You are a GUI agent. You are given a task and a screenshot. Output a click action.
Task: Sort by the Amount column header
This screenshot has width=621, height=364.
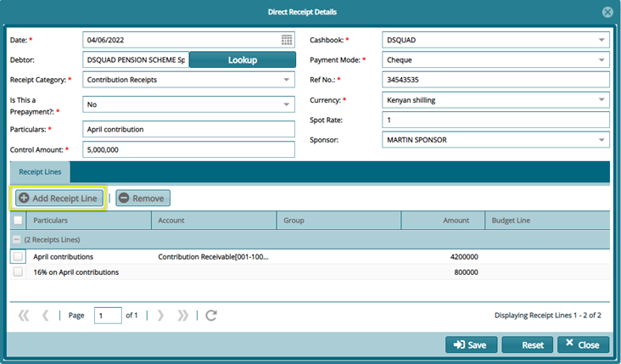coord(443,221)
